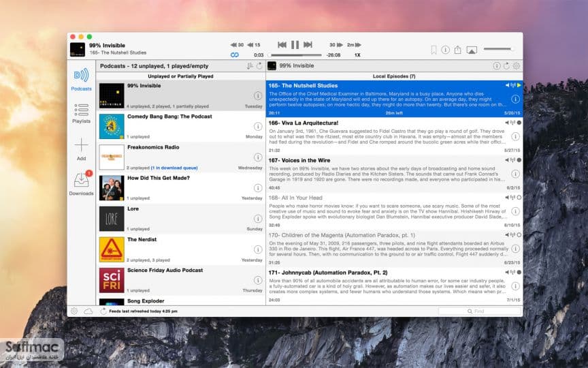588x368 pixels.
Task: Open the Playlists sidebar section
Action: click(x=82, y=113)
